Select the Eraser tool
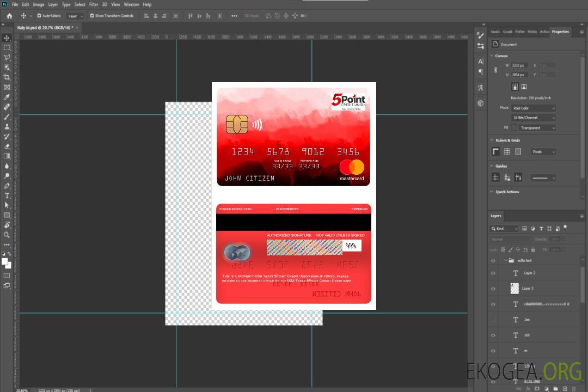The width and height of the screenshot is (588, 392). point(7,146)
